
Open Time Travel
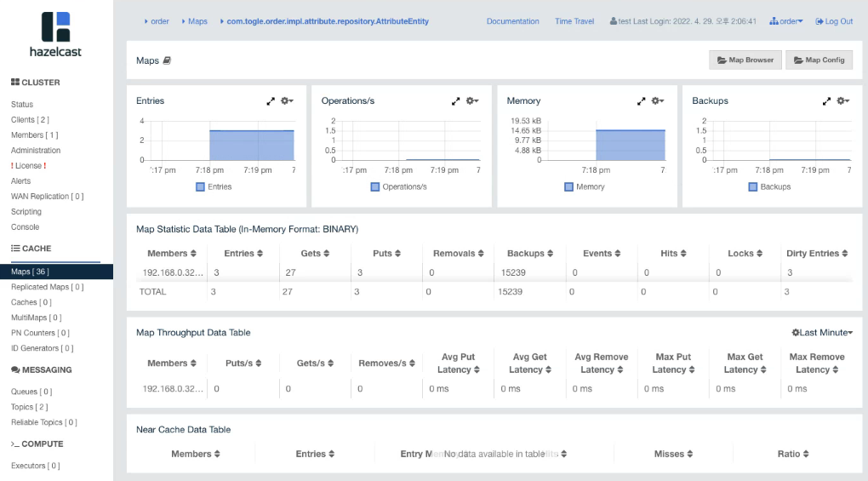click(574, 21)
